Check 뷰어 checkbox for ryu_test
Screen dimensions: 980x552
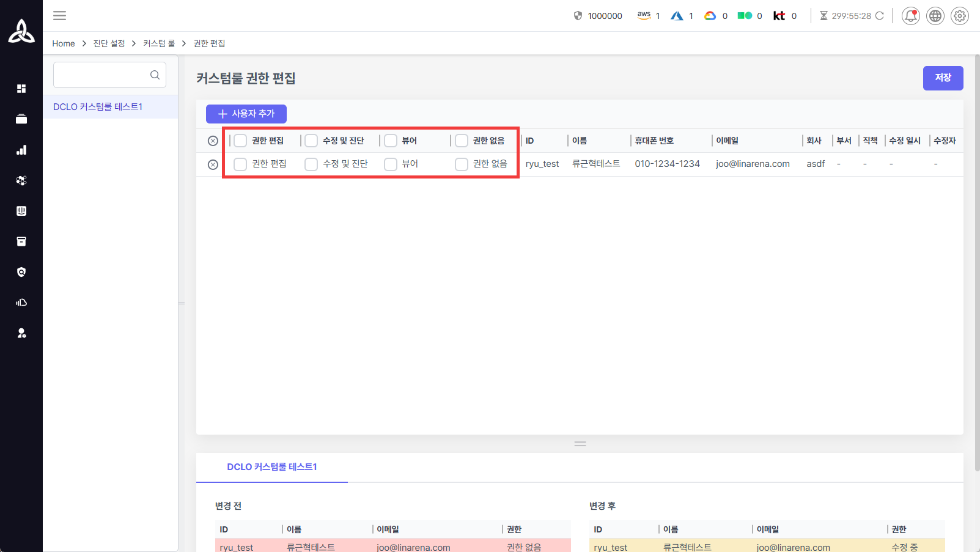pos(391,164)
